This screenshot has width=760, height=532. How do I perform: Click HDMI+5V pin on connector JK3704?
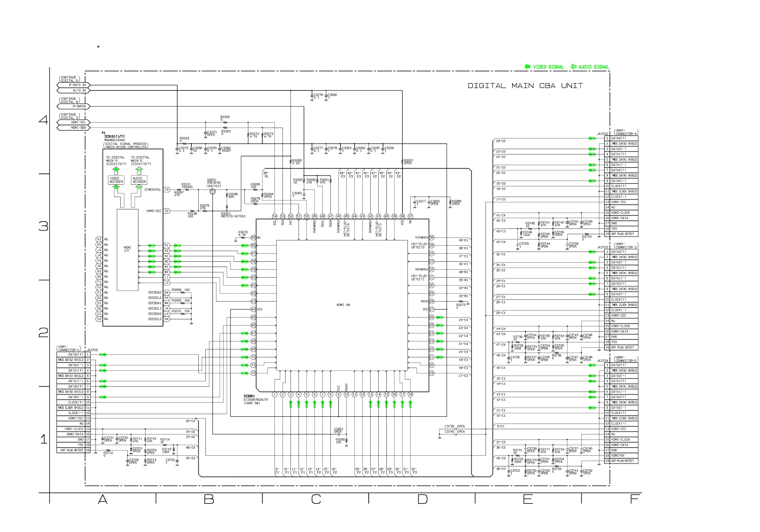(x=618, y=456)
